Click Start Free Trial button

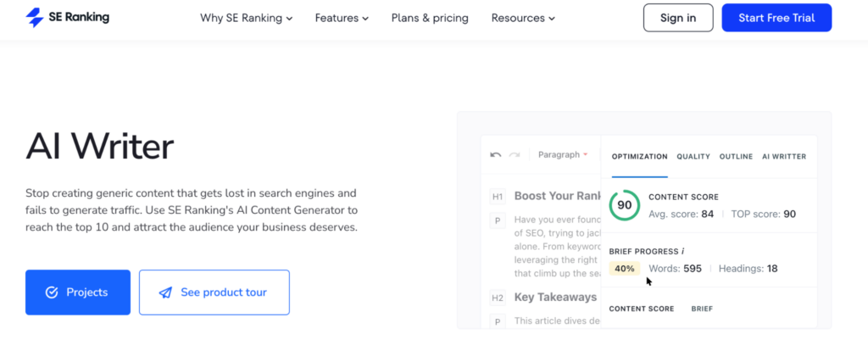pos(776,18)
